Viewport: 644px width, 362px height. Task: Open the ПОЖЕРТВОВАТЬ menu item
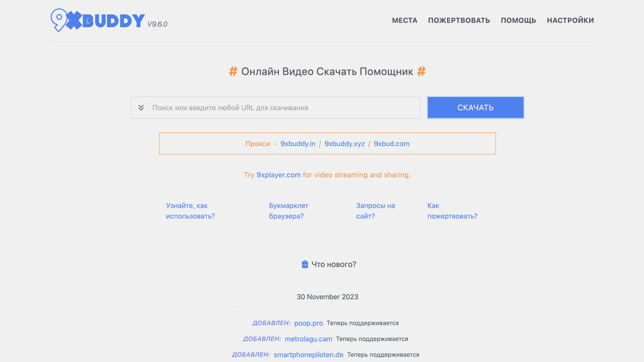[459, 20]
